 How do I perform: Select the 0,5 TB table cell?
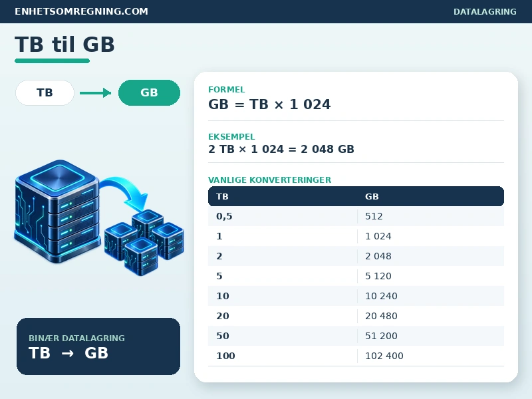(x=224, y=216)
